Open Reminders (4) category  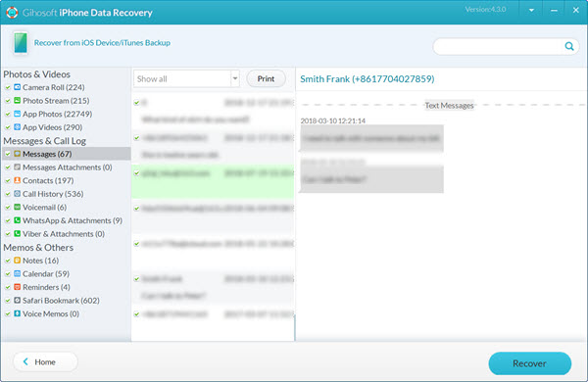point(46,287)
